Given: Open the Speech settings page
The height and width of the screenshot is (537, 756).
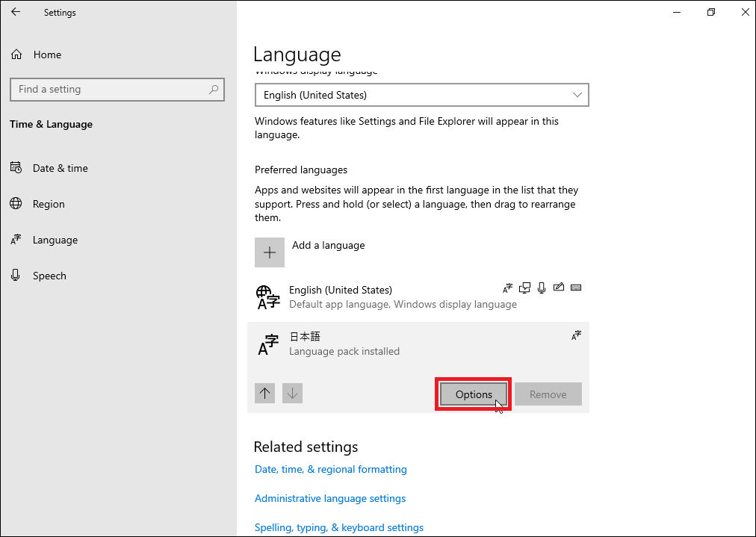Looking at the screenshot, I should click(49, 276).
